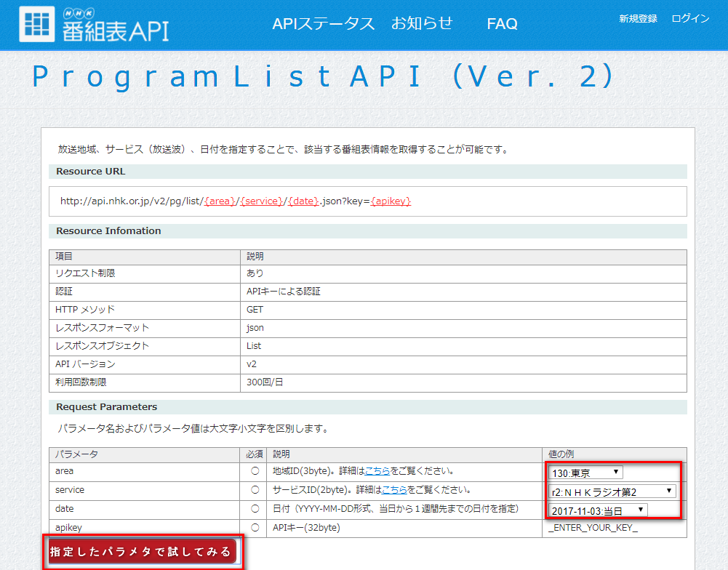
Task: Open the area dropdown showing 130:東京
Action: [585, 471]
